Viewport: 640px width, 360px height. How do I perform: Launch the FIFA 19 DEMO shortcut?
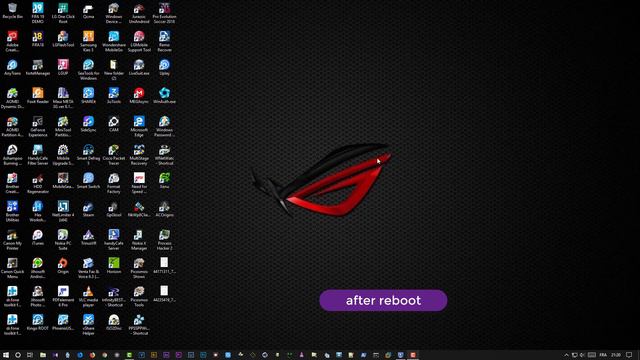coord(38,12)
